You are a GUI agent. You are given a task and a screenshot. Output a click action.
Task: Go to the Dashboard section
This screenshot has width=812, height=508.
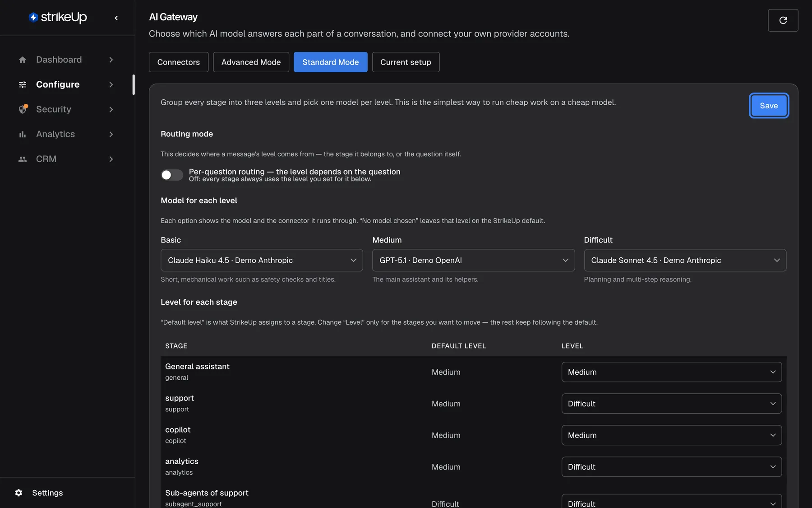pyautogui.click(x=59, y=60)
